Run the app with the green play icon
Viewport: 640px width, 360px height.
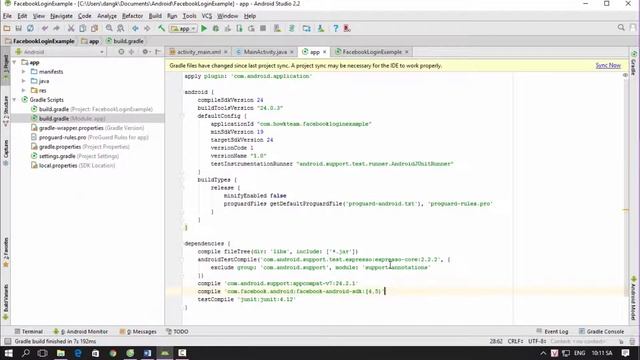pyautogui.click(x=204, y=29)
